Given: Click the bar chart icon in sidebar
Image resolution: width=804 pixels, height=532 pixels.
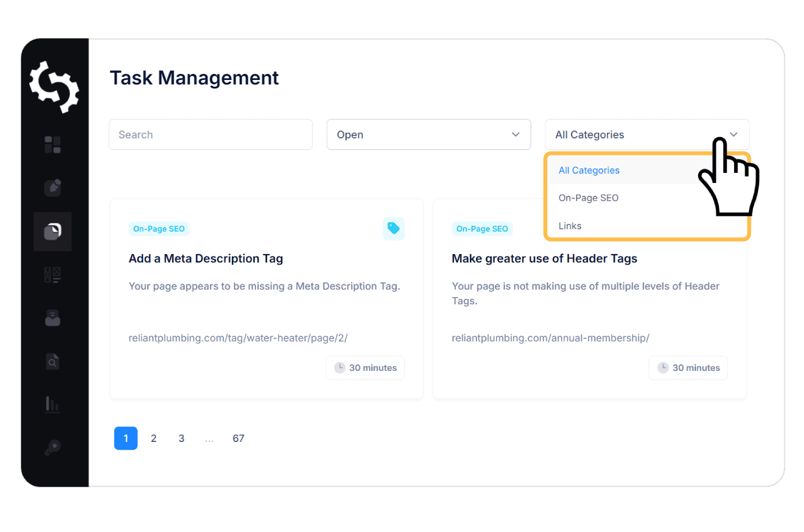Looking at the screenshot, I should click(x=53, y=404).
